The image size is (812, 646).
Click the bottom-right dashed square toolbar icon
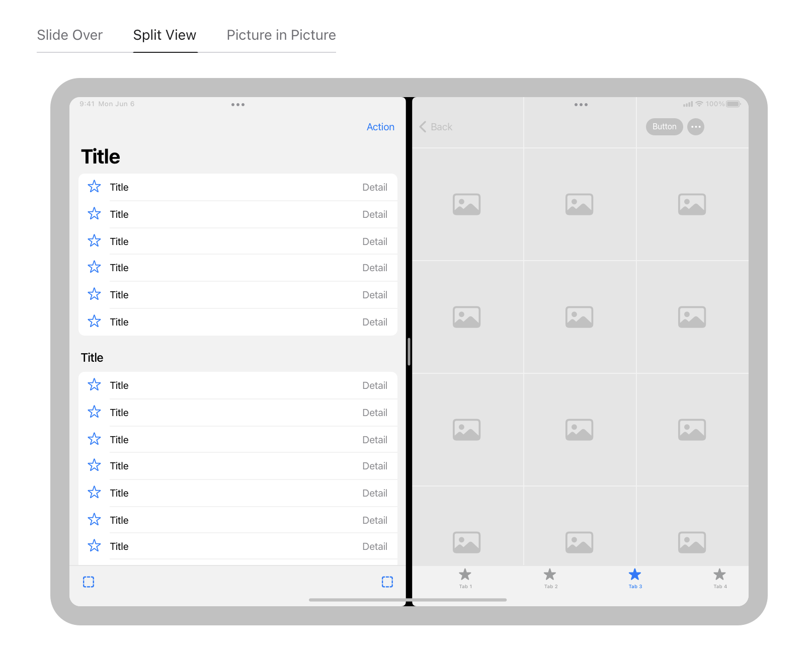[387, 582]
